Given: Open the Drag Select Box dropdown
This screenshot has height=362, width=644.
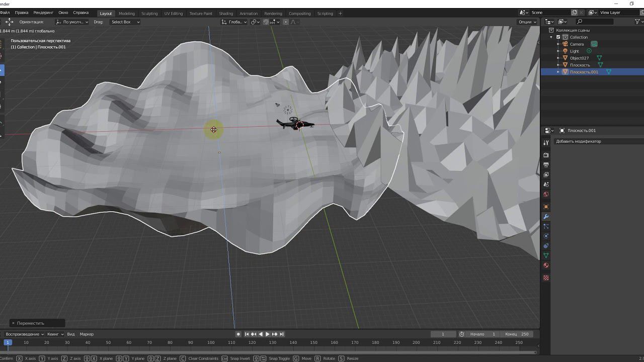Looking at the screenshot, I should [x=125, y=22].
